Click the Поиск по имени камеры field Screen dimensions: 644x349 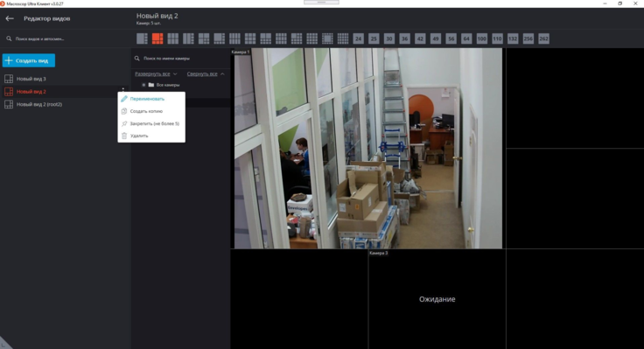[181, 59]
